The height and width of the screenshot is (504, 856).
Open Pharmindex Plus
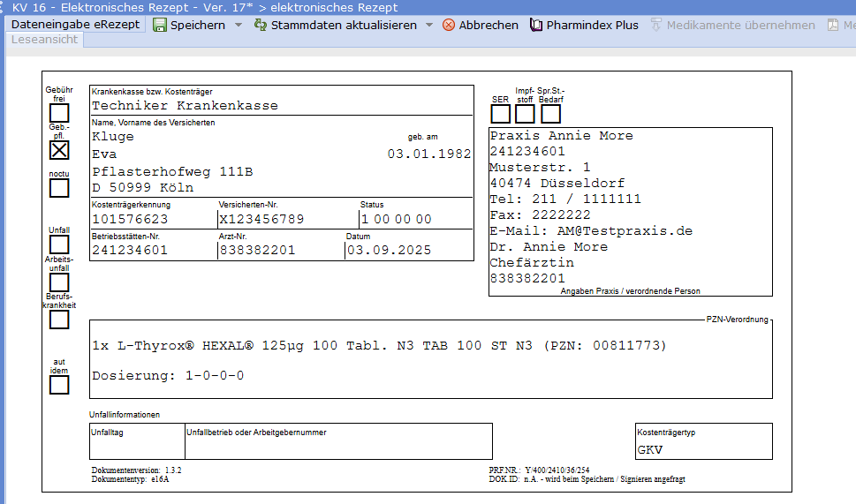click(593, 25)
